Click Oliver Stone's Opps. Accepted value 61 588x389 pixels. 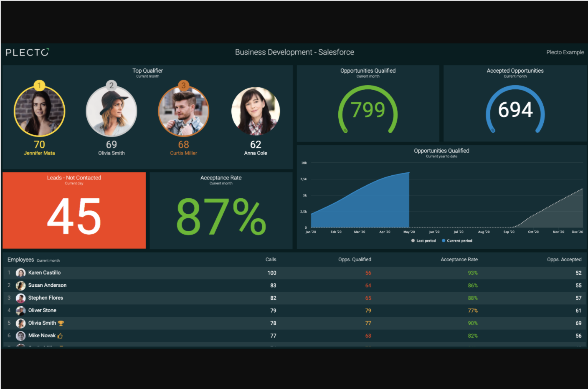[x=578, y=311]
